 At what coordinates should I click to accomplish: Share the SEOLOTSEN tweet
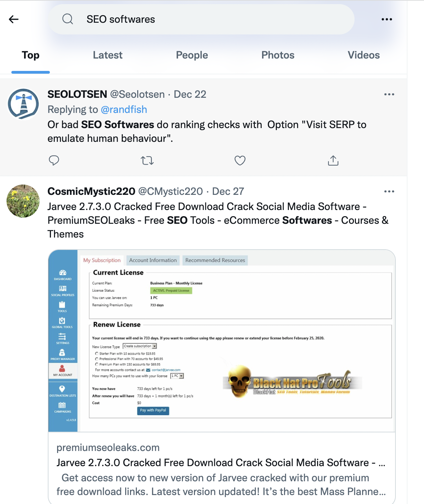click(x=333, y=160)
